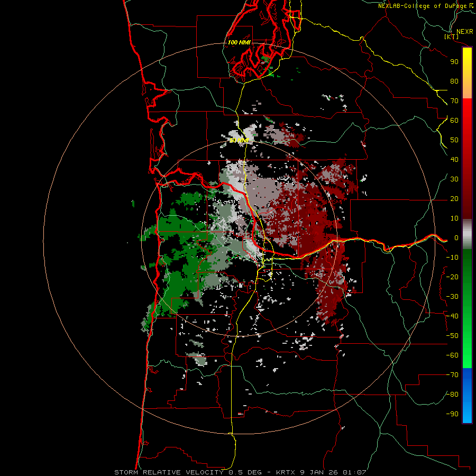
Task: Click the 90 value on velocity scale
Action: click(454, 62)
